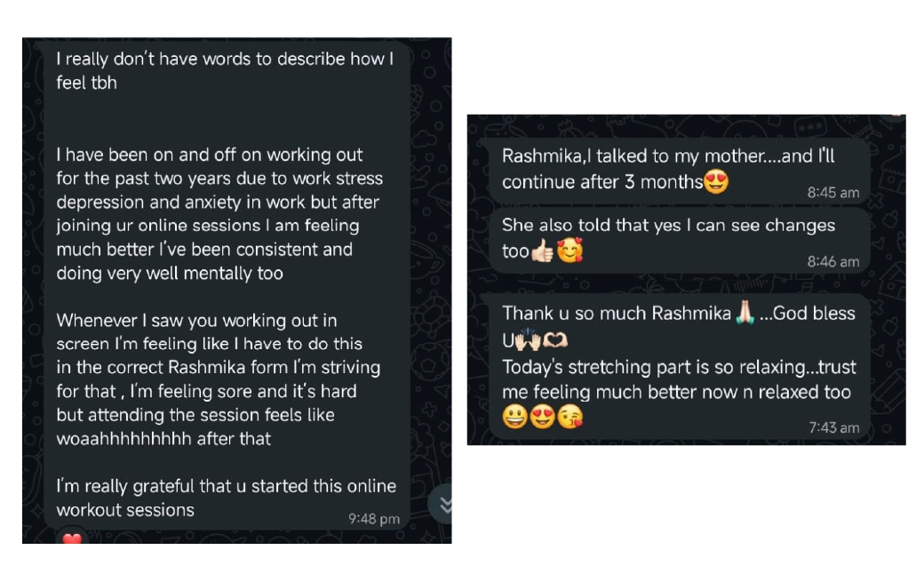Click the thumbs up emoji after "too"
Screen dimensions: 924x574
[542, 251]
